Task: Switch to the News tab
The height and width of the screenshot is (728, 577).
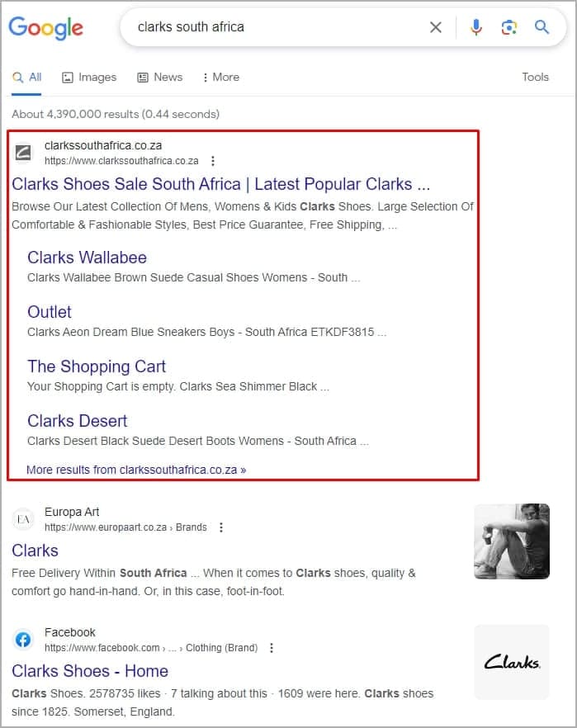Action: pos(160,77)
